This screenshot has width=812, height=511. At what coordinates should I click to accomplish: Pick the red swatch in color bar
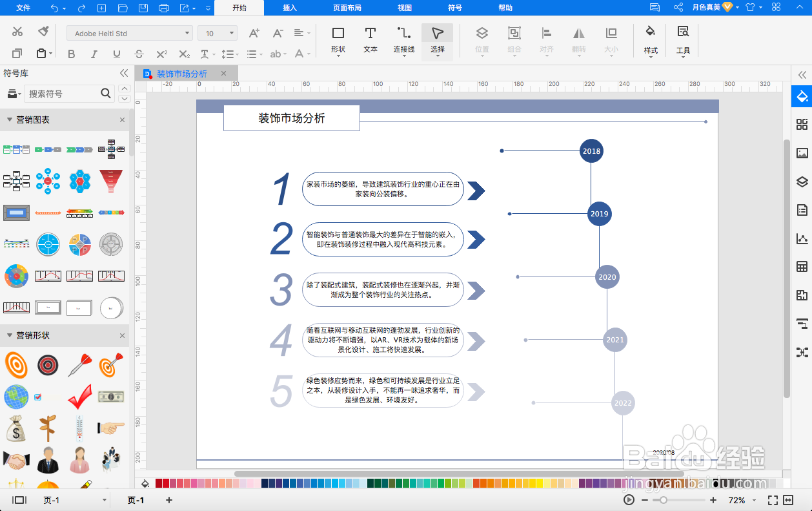point(166,483)
